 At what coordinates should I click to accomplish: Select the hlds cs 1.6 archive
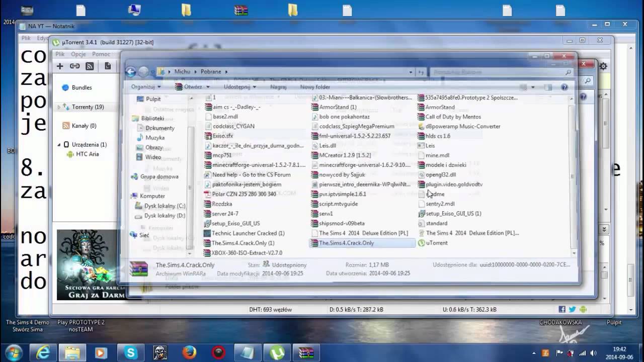434,136
